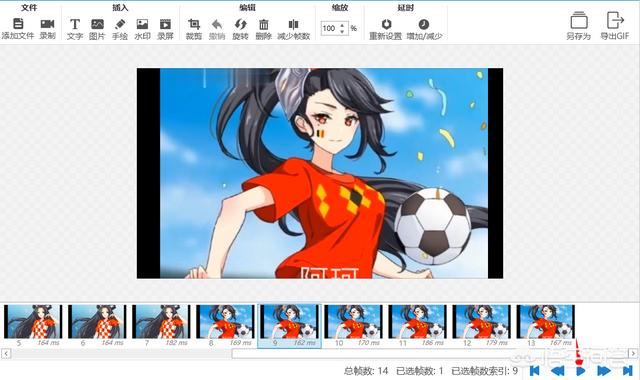
Task: Play the GIF animation
Action: tap(580, 371)
